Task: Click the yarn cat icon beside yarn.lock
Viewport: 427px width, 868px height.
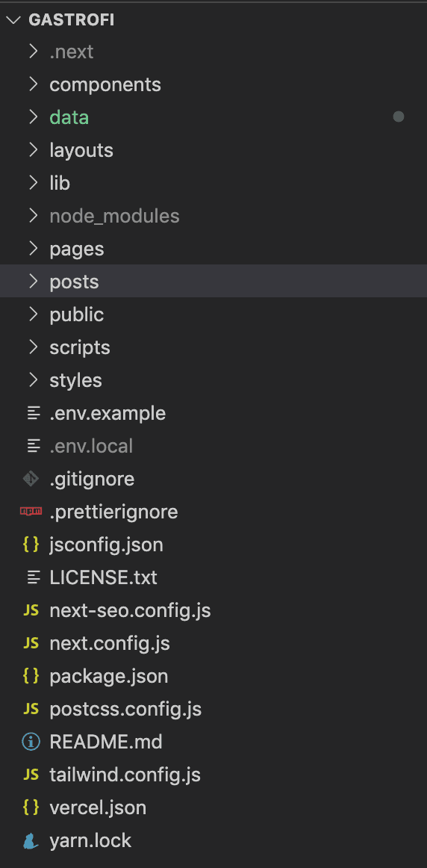Action: pyautogui.click(x=31, y=841)
